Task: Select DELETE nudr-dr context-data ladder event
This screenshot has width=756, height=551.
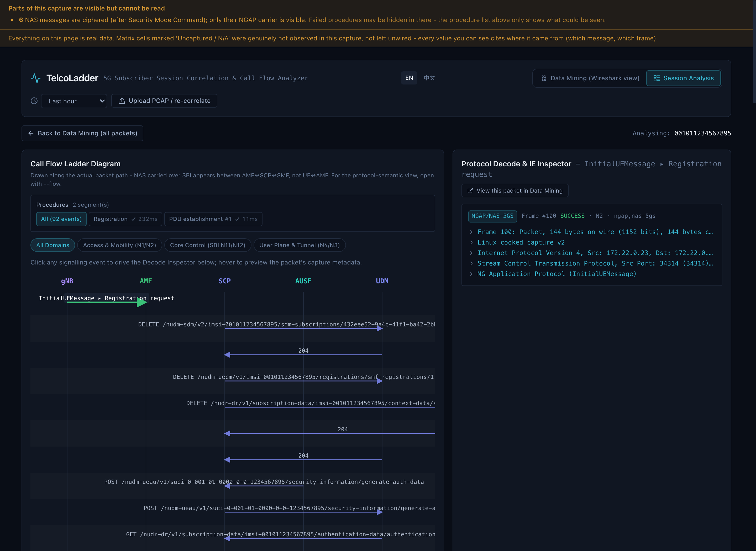Action: tap(311, 404)
